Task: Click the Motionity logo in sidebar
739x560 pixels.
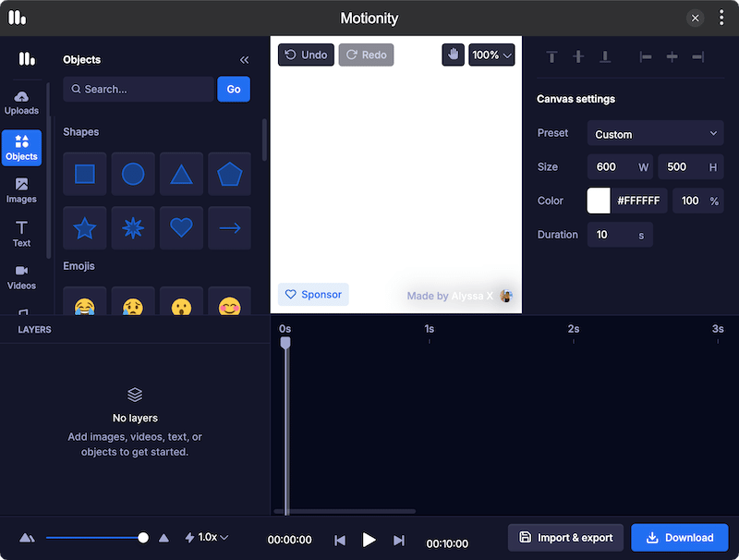Action: [27, 59]
